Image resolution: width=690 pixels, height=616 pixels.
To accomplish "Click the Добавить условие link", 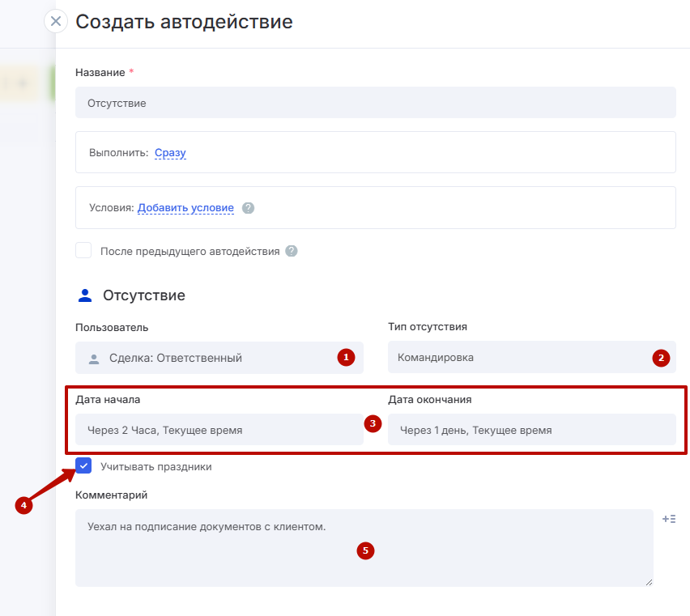I will [x=185, y=208].
